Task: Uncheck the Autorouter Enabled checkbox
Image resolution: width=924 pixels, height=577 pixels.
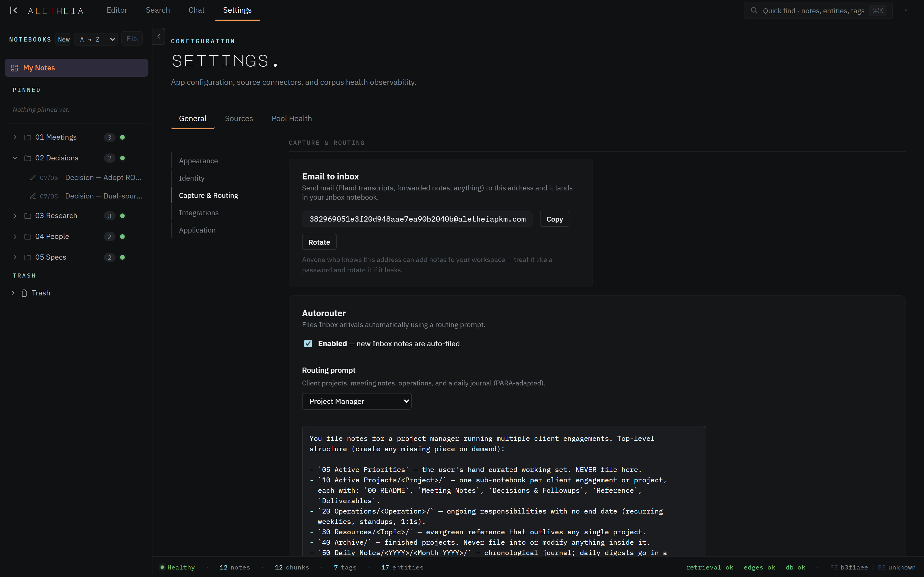Action: point(308,344)
